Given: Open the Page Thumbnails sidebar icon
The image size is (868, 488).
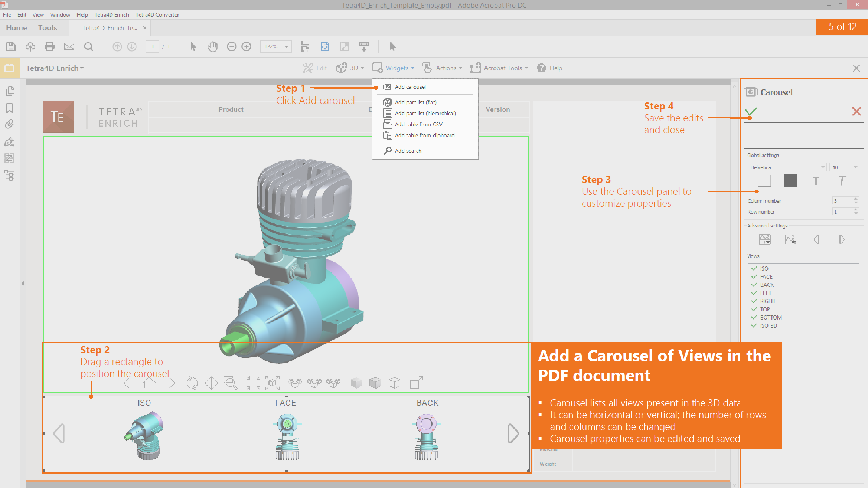Looking at the screenshot, I should pyautogui.click(x=10, y=91).
